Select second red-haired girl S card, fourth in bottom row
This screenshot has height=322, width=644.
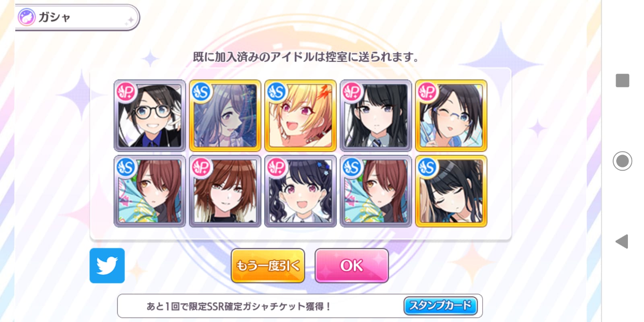tap(376, 191)
